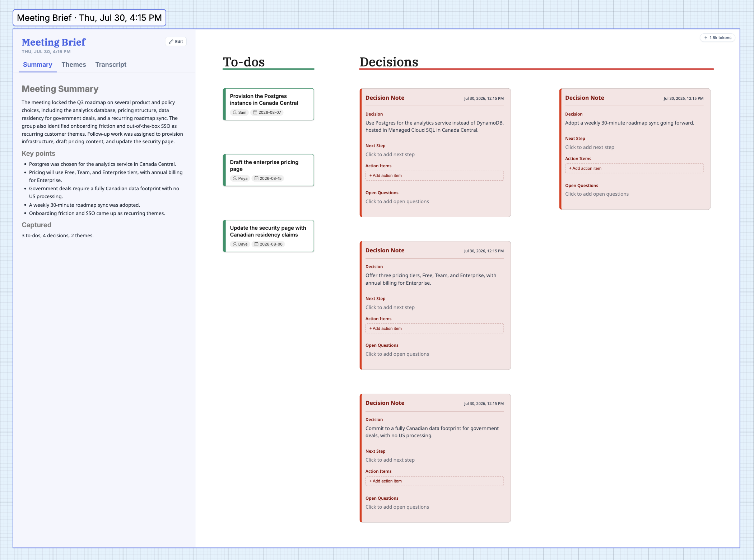Click the Canadian data footprint decision text
Viewport: 754px width, 560px height.
click(x=432, y=432)
